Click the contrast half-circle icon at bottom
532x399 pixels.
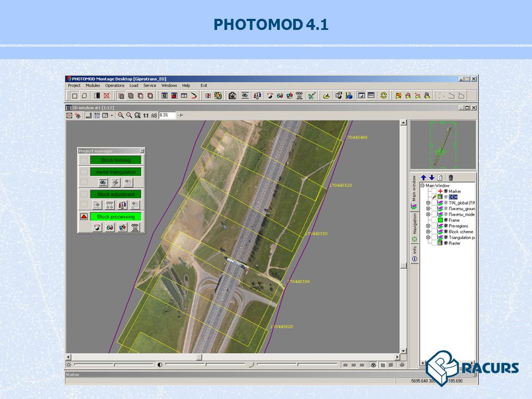click(160, 365)
